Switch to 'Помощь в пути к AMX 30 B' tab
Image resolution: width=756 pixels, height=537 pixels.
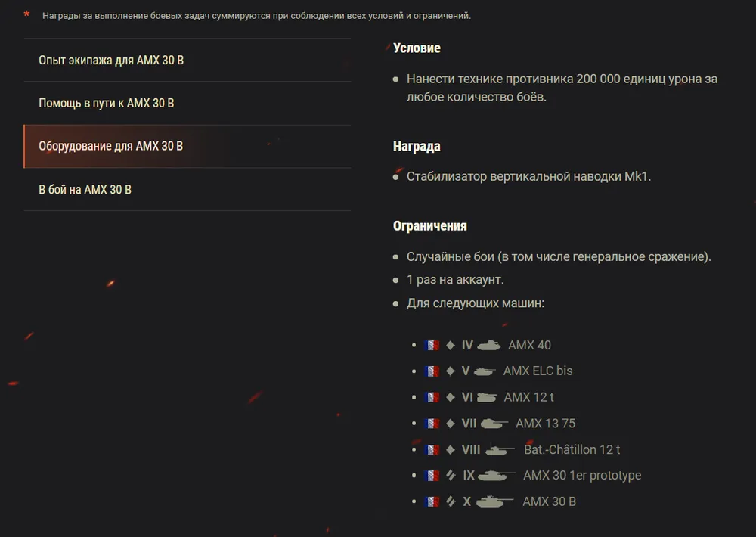tap(107, 103)
